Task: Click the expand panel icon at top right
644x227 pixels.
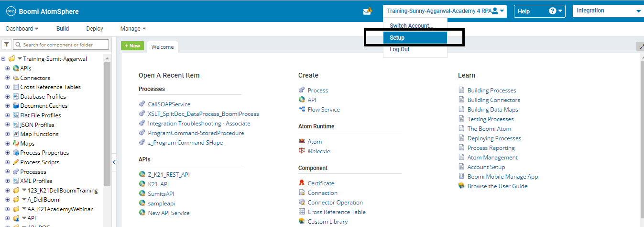Action: [641, 46]
